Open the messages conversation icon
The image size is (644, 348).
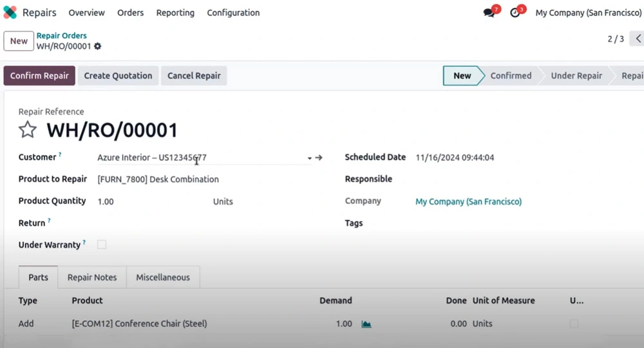click(489, 13)
